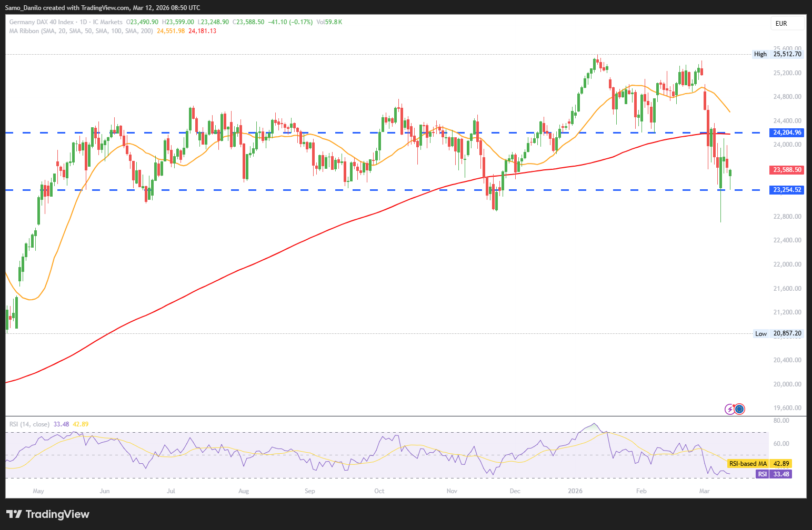This screenshot has height=530, width=812.
Task: Click the yellow RSI-based MA value label
Action: coord(759,464)
